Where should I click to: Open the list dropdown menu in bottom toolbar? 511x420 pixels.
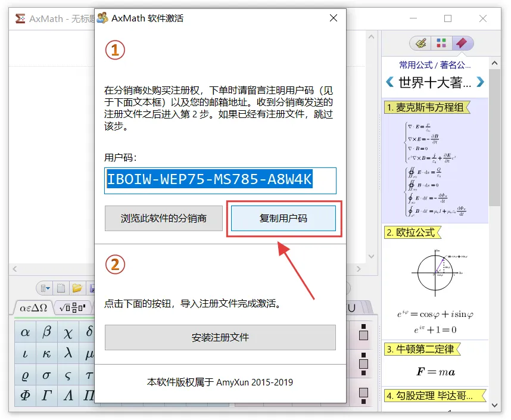pos(45,288)
